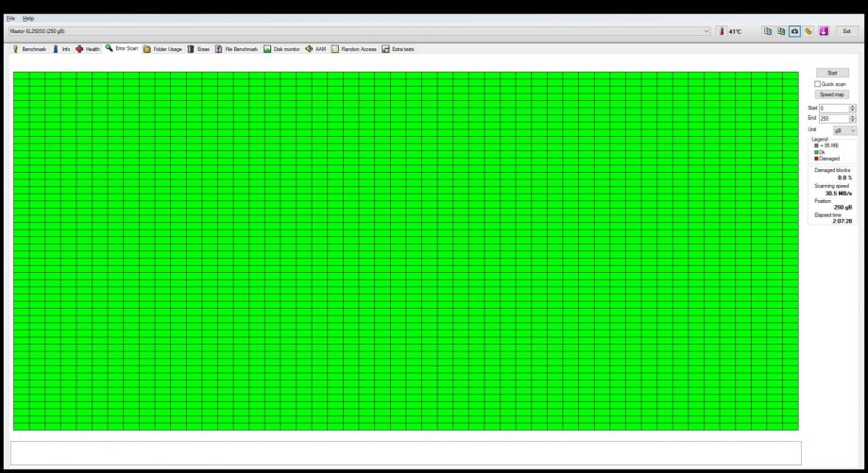Switch to the Info tab

click(61, 49)
